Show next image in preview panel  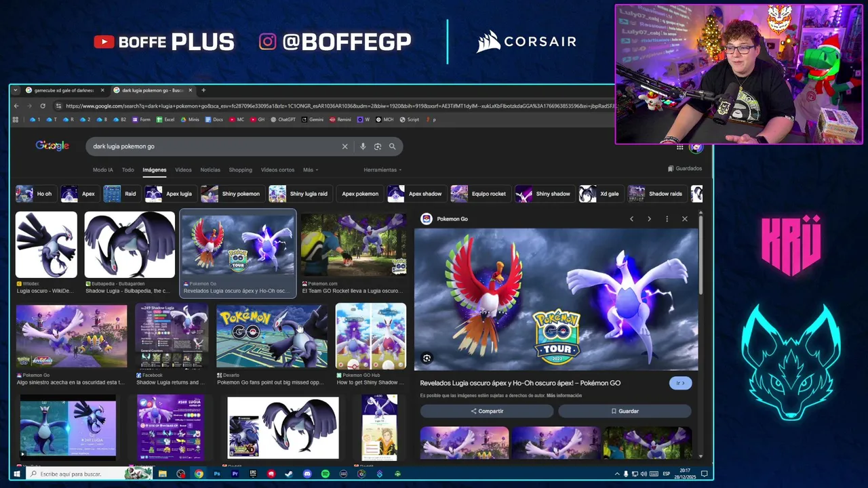(x=649, y=219)
